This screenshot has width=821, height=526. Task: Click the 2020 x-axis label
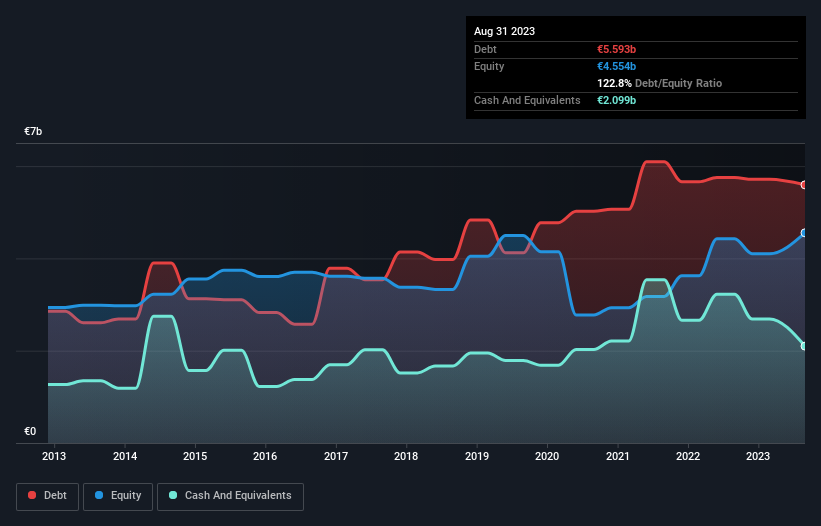pos(547,456)
